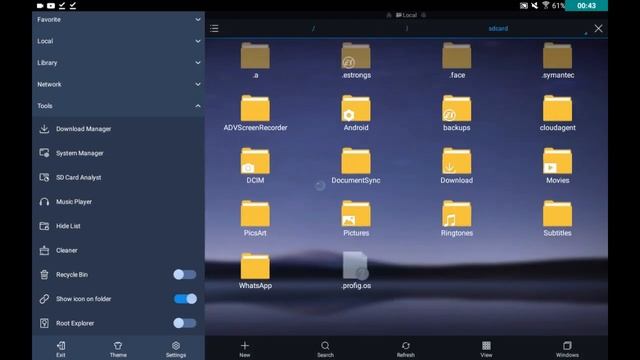Open the ADVScreenRecorder folder
This screenshot has height=360, width=640.
coord(255,113)
